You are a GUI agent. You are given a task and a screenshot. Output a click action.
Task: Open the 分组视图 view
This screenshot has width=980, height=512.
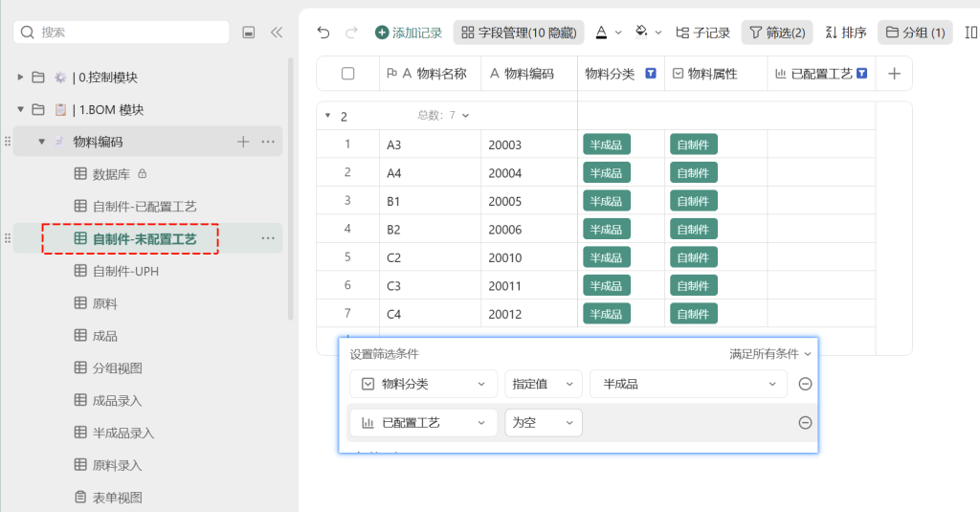point(109,368)
